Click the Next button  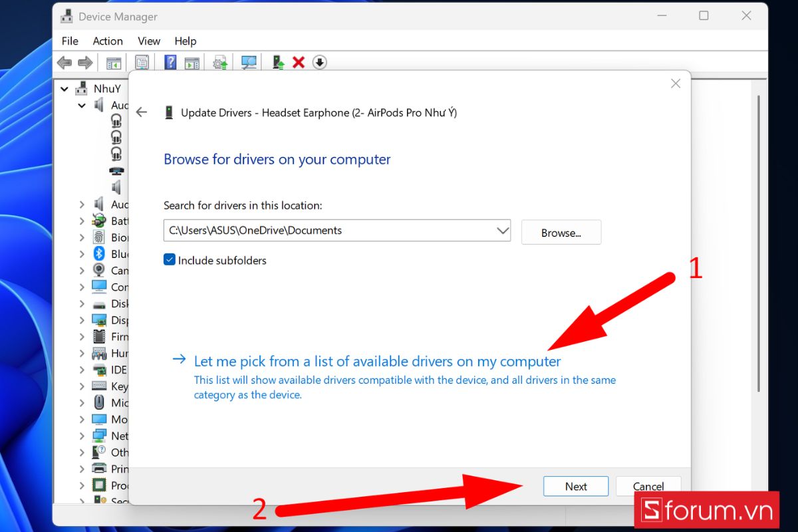point(576,486)
